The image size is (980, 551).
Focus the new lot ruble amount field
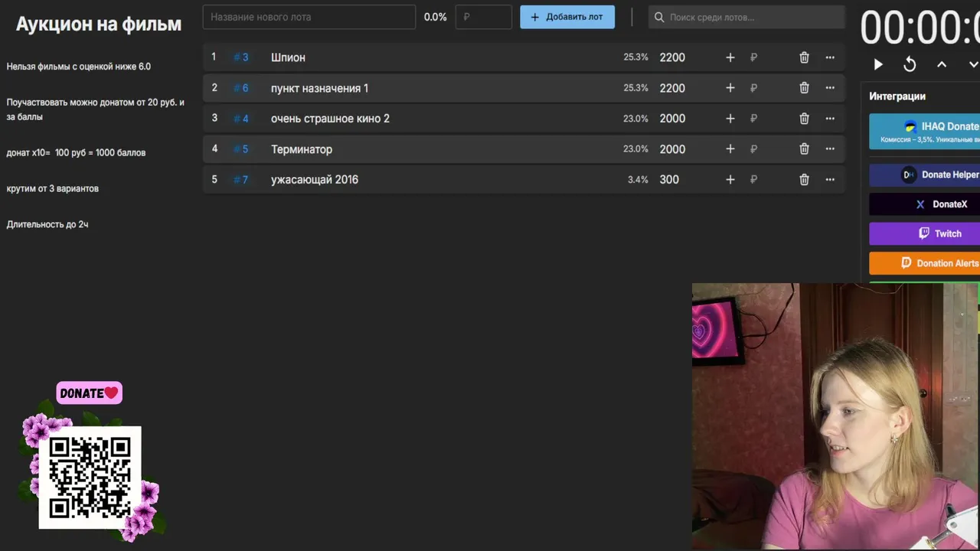point(483,17)
